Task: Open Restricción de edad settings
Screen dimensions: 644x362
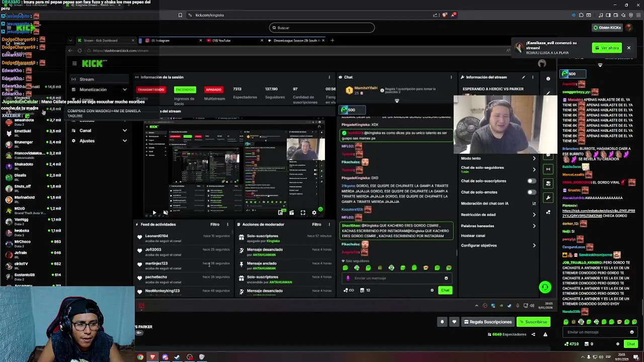Action: (x=498, y=215)
